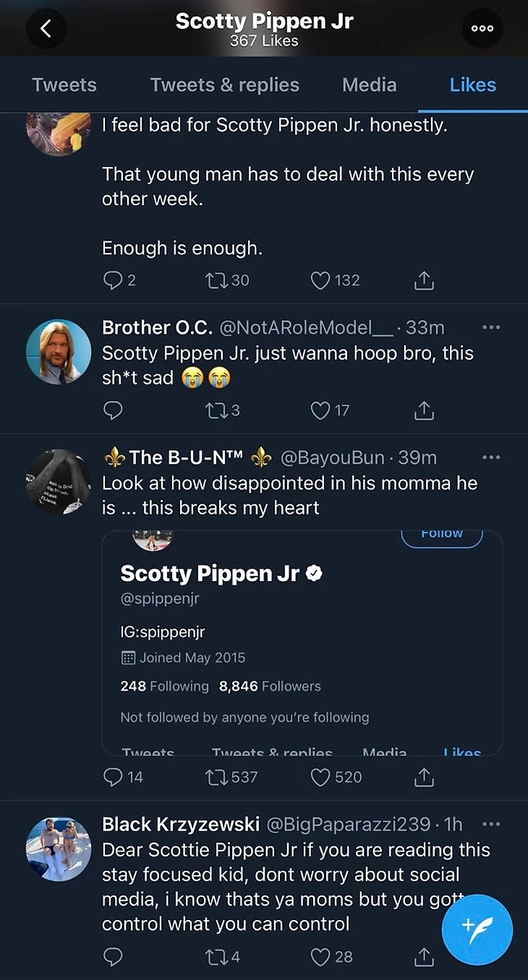528x980 pixels.
Task: Reply to Brother O.C.'s tweet
Action: click(113, 411)
